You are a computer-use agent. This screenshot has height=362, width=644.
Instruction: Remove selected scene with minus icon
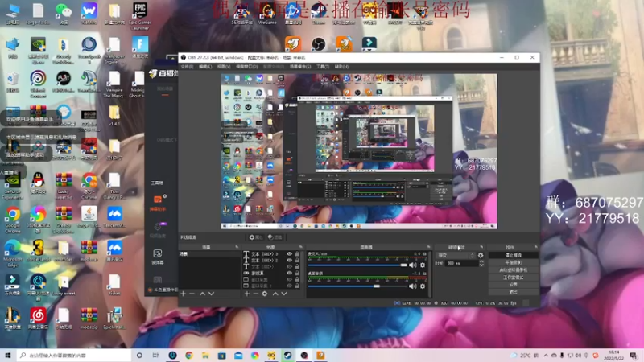tap(192, 294)
